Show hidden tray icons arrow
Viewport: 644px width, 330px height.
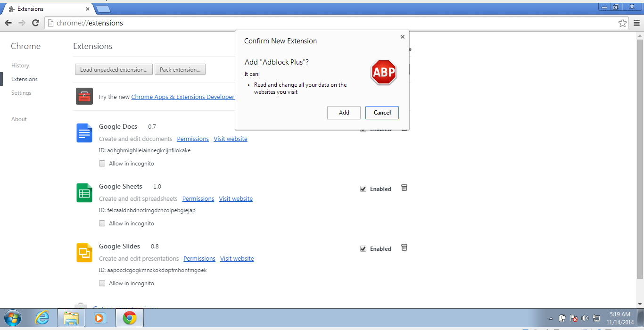click(x=551, y=318)
